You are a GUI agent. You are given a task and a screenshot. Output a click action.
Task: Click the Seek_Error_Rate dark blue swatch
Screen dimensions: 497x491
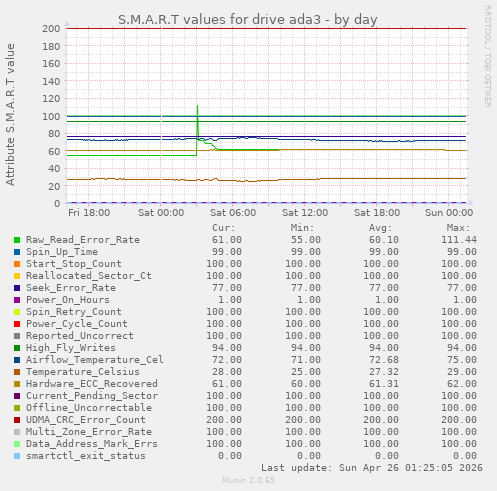click(17, 288)
